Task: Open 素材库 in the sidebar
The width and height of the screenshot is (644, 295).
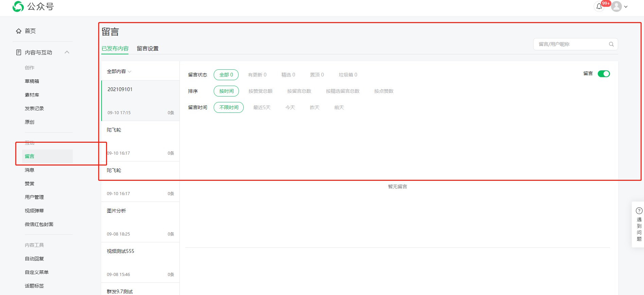Action: tap(32, 95)
